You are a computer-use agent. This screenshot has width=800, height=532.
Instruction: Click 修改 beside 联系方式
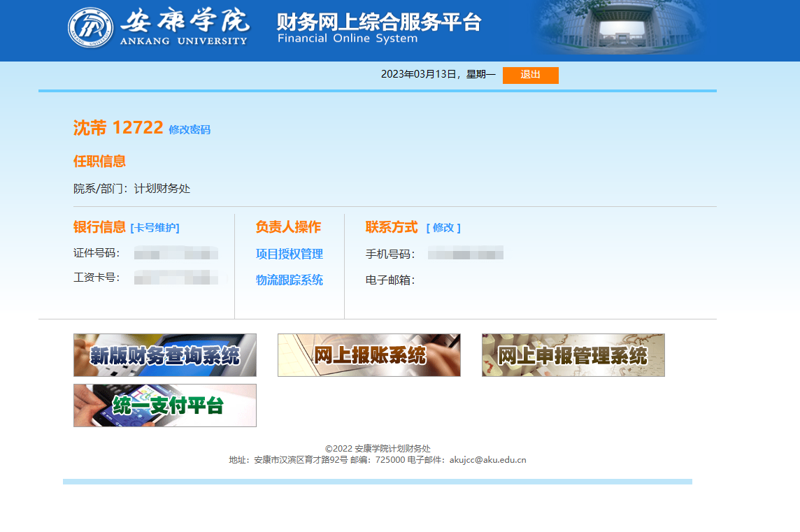(x=443, y=228)
